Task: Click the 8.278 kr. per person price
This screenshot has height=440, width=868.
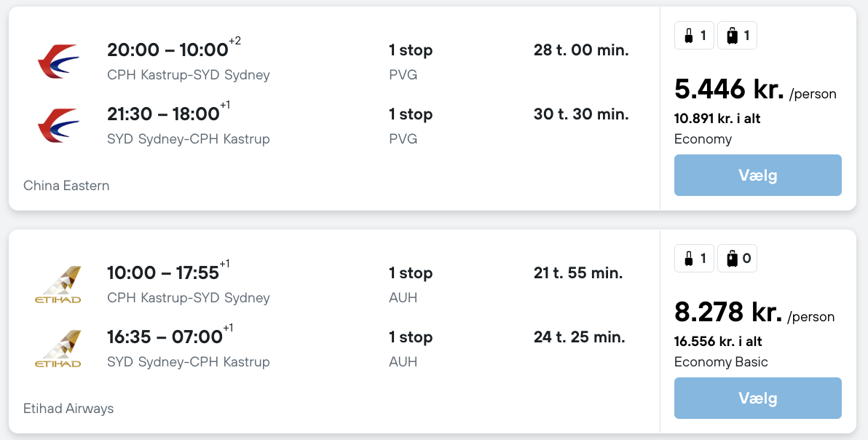Action: click(728, 313)
